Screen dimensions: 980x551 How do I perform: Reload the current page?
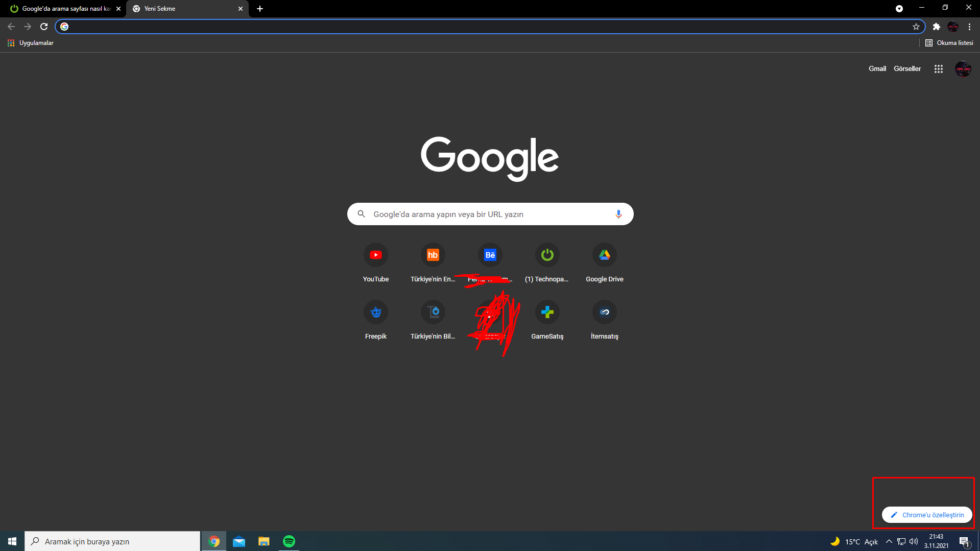pos(44,27)
